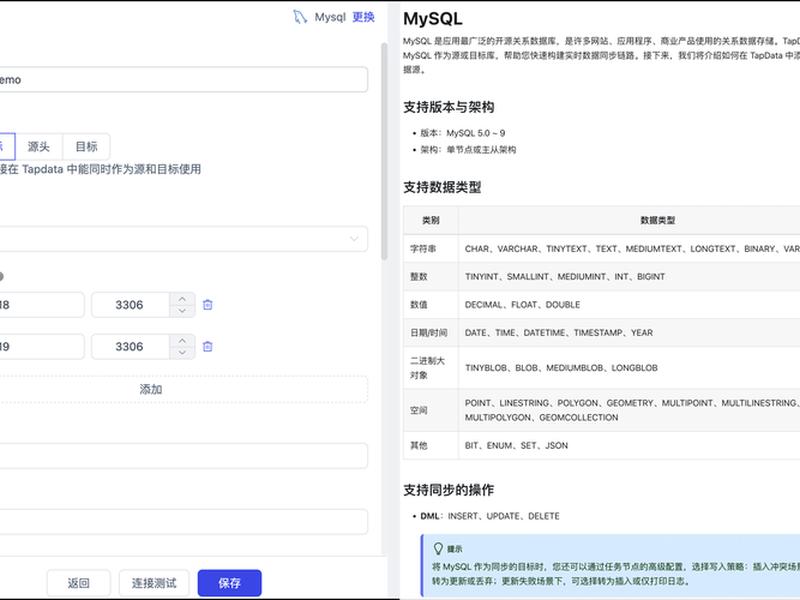
Task: Click the 支持版本与架构 heading
Action: point(448,107)
